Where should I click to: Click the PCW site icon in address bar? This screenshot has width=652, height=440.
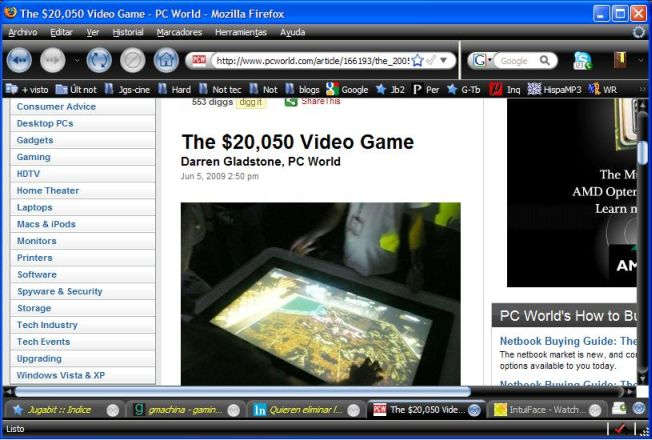click(199, 61)
